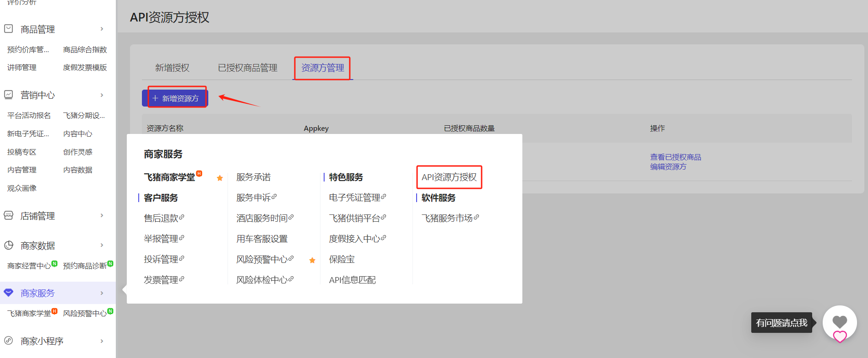
Task: Open 内容管理 in the sidebar
Action: click(22, 170)
